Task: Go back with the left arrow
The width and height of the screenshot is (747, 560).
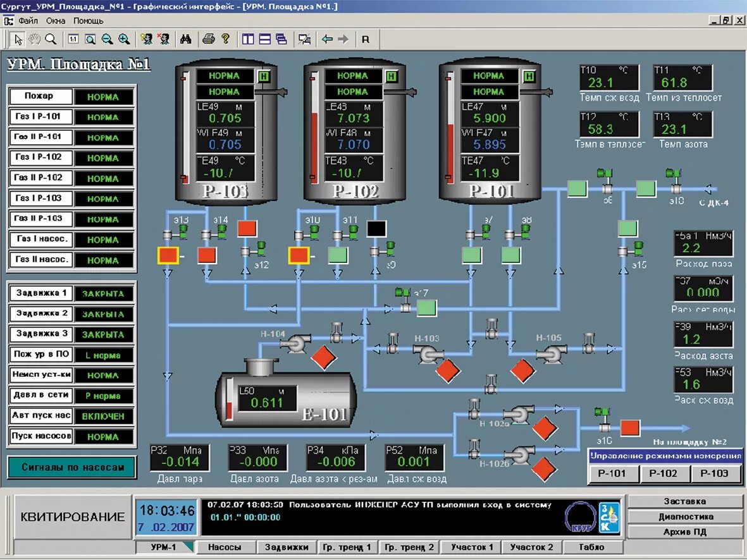Action: click(x=327, y=40)
